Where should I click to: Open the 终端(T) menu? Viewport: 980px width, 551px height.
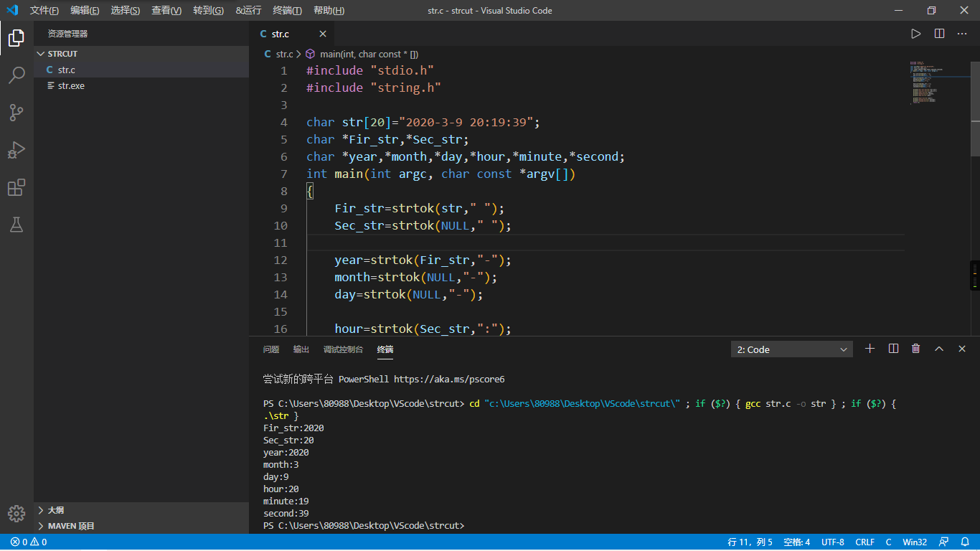tap(288, 10)
